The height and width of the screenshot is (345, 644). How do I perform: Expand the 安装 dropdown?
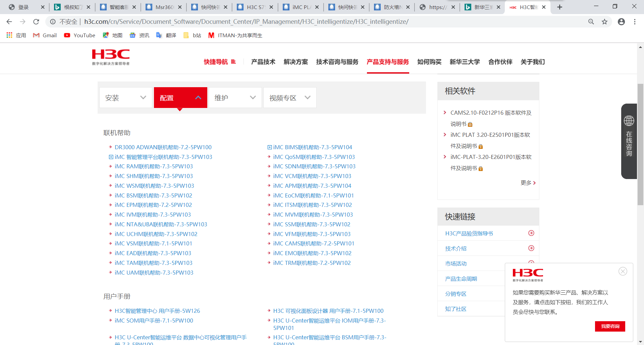point(126,98)
